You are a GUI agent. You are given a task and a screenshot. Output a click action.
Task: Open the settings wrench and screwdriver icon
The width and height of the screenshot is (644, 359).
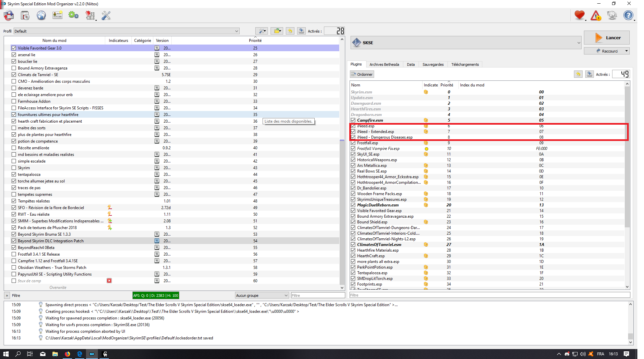tap(106, 15)
